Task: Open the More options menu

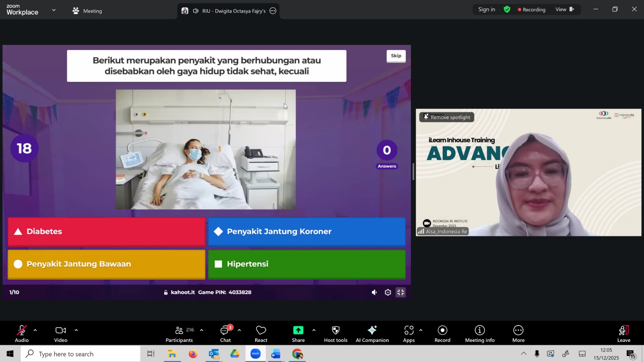Action: coord(518,333)
